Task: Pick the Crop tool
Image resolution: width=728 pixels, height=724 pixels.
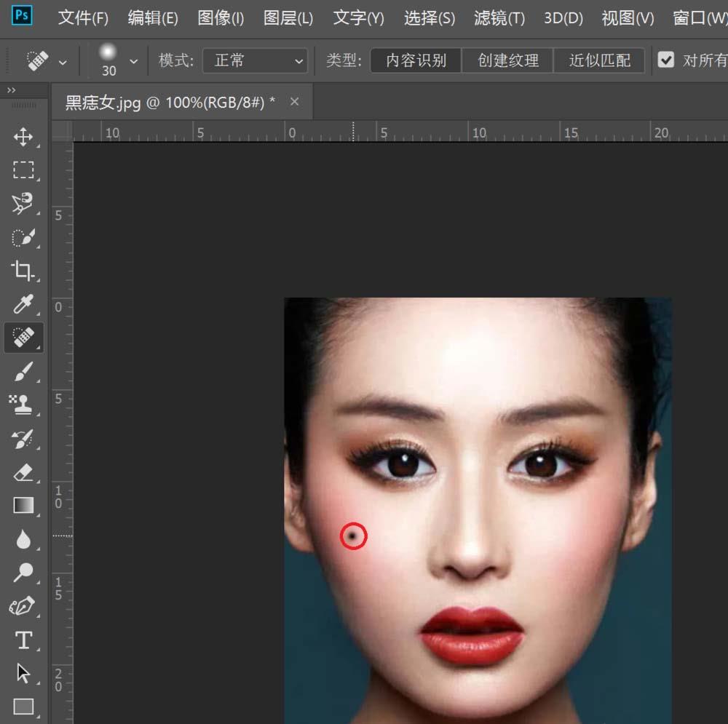Action: pos(23,271)
